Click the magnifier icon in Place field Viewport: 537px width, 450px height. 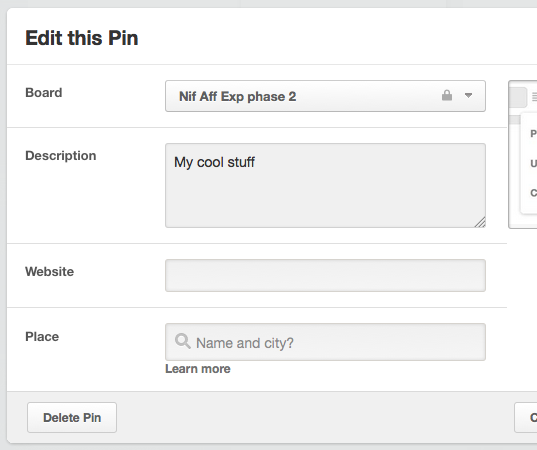pos(183,341)
